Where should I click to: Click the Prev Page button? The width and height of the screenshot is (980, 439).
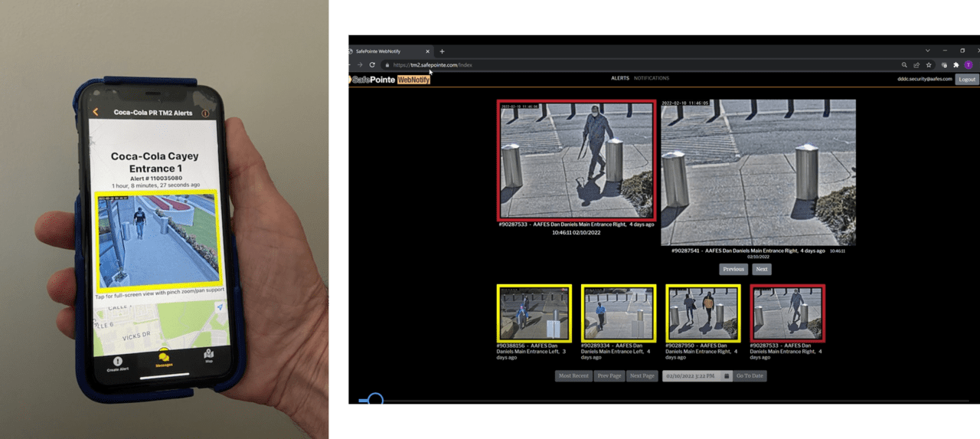coord(609,375)
